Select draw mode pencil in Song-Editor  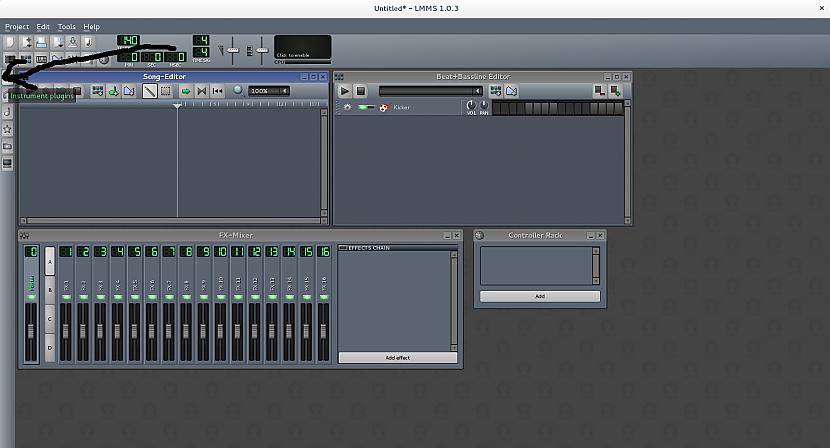(x=150, y=91)
